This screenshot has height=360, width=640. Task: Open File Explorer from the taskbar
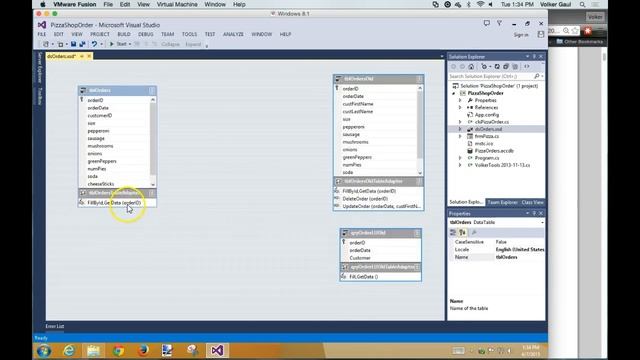pyautogui.click(x=93, y=350)
